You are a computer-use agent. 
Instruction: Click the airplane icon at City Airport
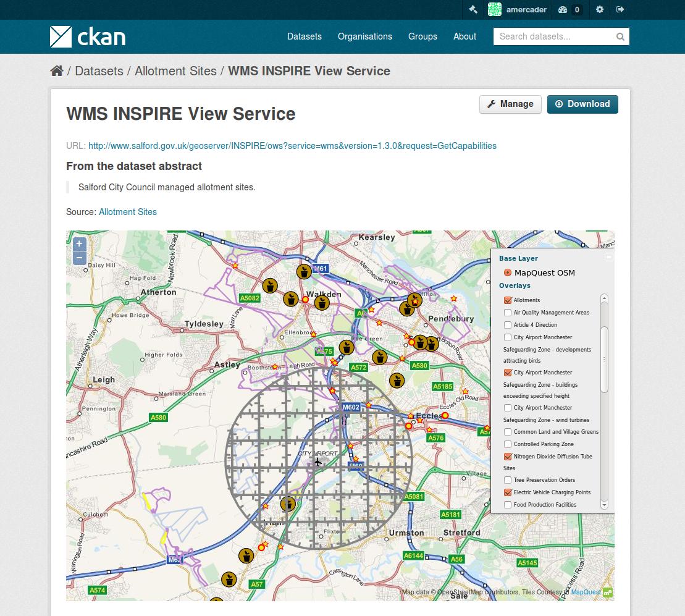(317, 462)
